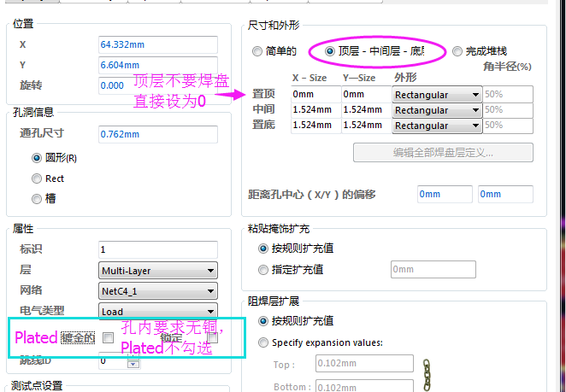Select the 简单的 pad mode radio

click(x=257, y=51)
